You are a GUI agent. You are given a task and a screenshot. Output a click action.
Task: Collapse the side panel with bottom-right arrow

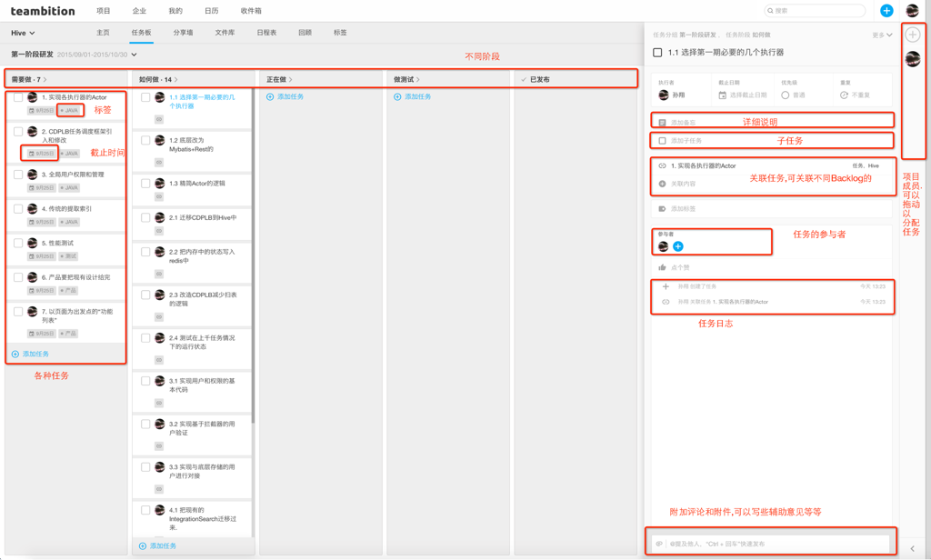click(913, 548)
